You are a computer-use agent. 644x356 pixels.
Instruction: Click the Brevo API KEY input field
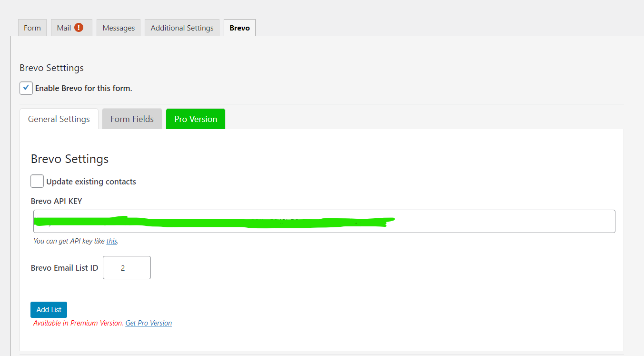click(324, 221)
